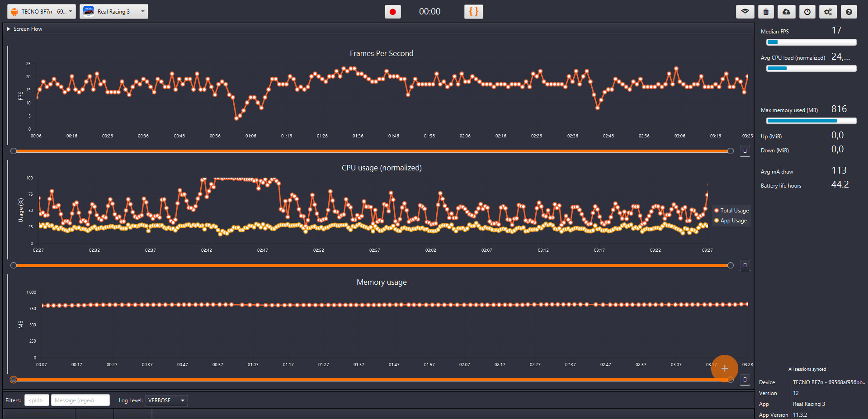868x419 pixels.
Task: Open the clock icon in the toolbar
Action: coord(807,12)
